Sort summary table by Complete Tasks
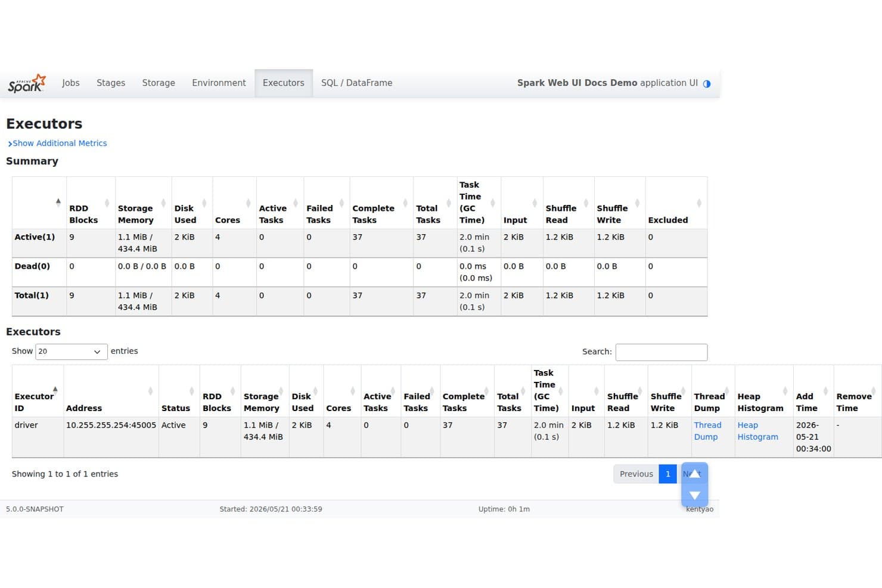The image size is (882, 588). tap(381, 203)
